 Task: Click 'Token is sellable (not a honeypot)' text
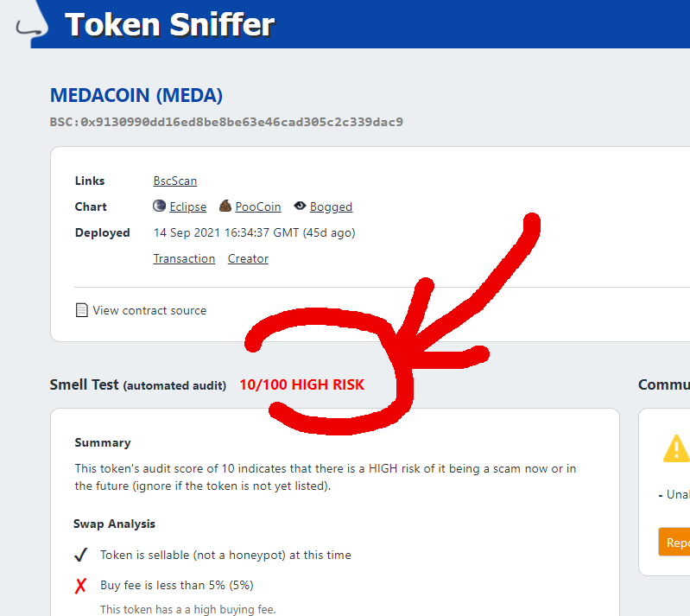tap(225, 555)
